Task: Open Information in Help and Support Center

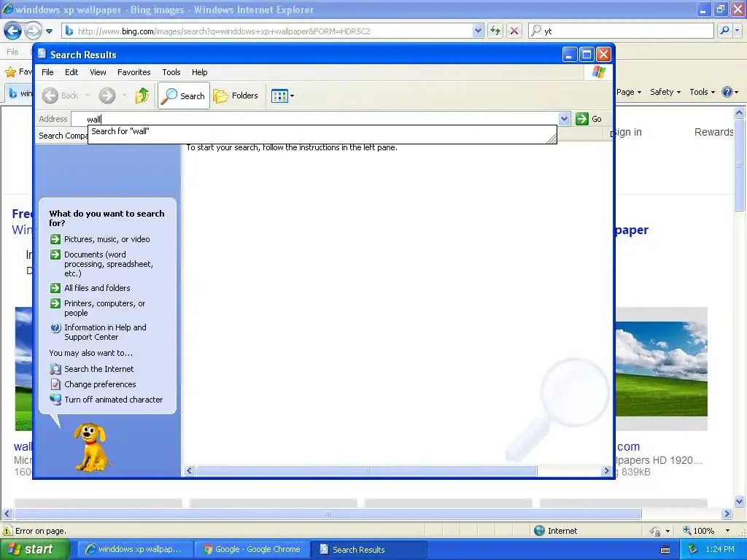Action: coord(105,332)
